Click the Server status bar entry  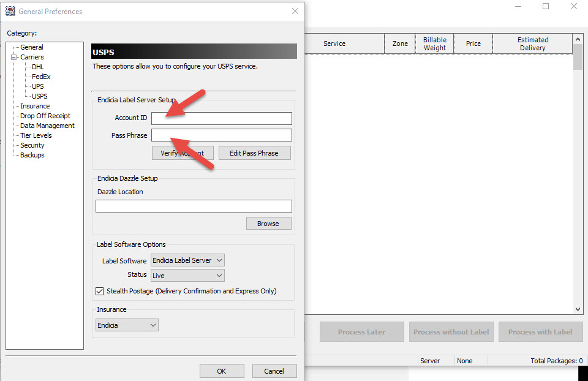(x=430, y=361)
